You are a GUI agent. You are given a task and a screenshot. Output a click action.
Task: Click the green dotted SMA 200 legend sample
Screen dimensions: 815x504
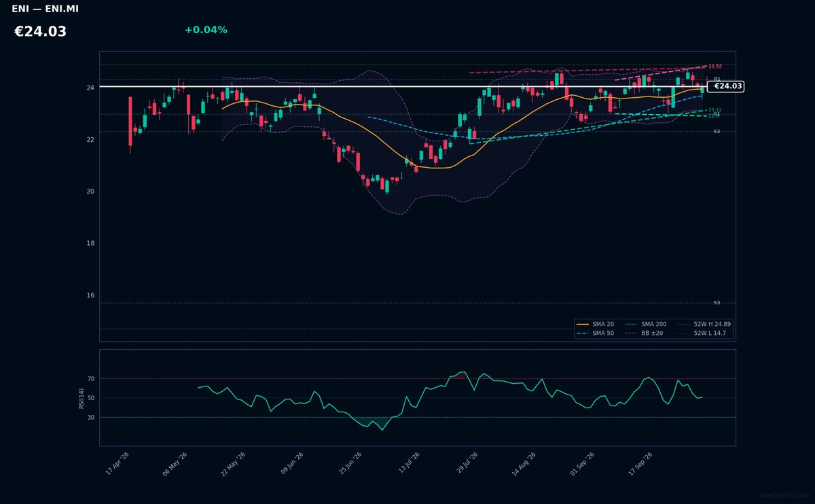[x=632, y=325]
